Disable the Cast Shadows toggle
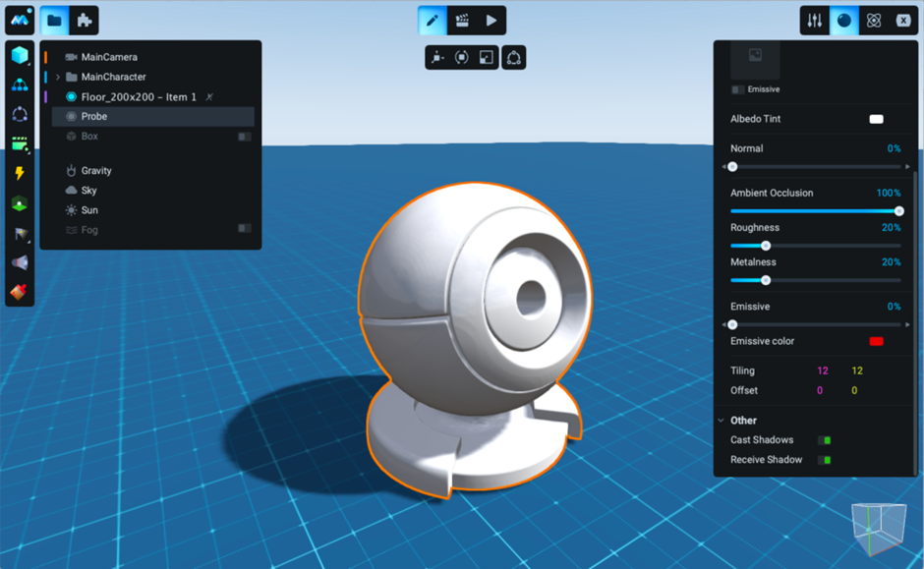The width and height of the screenshot is (924, 569). coord(824,440)
